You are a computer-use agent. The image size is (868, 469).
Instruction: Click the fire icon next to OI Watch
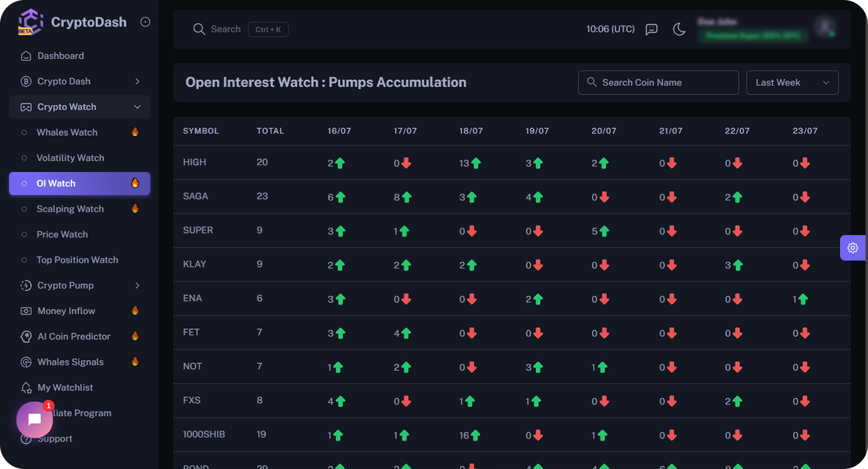[135, 183]
